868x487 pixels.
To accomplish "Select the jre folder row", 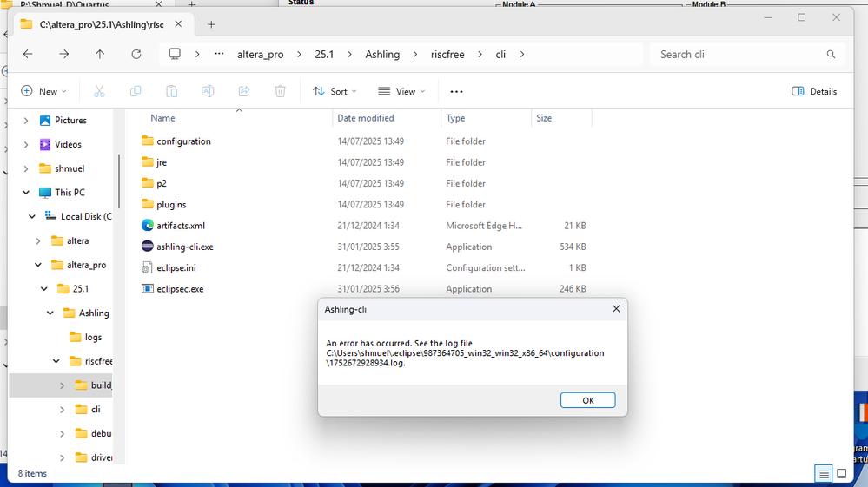I will pyautogui.click(x=365, y=162).
